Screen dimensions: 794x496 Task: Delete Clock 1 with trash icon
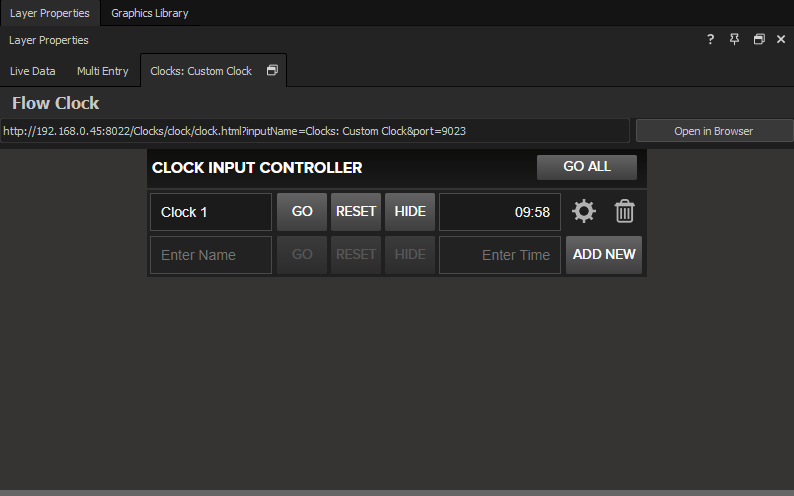[624, 211]
